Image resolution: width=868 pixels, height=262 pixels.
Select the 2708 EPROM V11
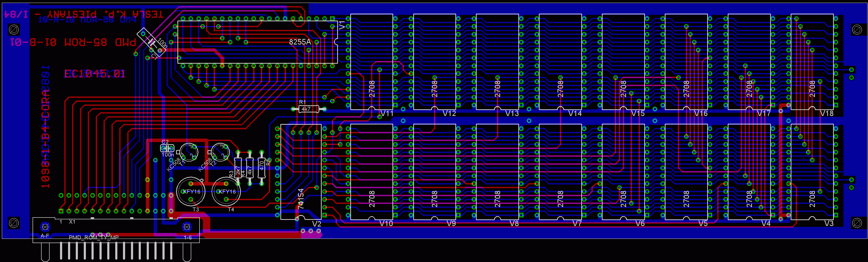pos(371,62)
